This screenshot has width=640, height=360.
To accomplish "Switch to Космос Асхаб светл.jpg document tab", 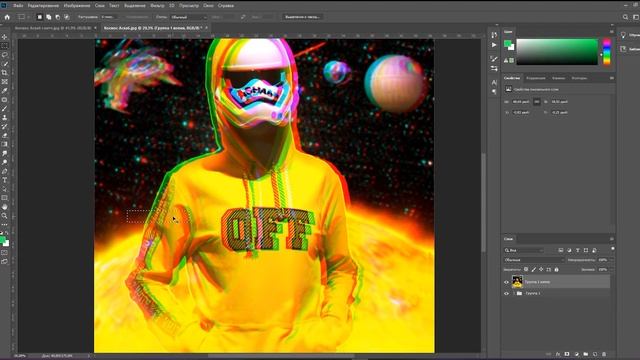I will tap(52, 28).
